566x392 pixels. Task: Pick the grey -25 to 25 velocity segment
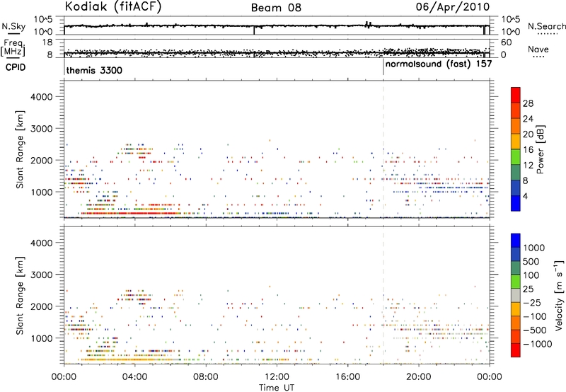pos(516,295)
